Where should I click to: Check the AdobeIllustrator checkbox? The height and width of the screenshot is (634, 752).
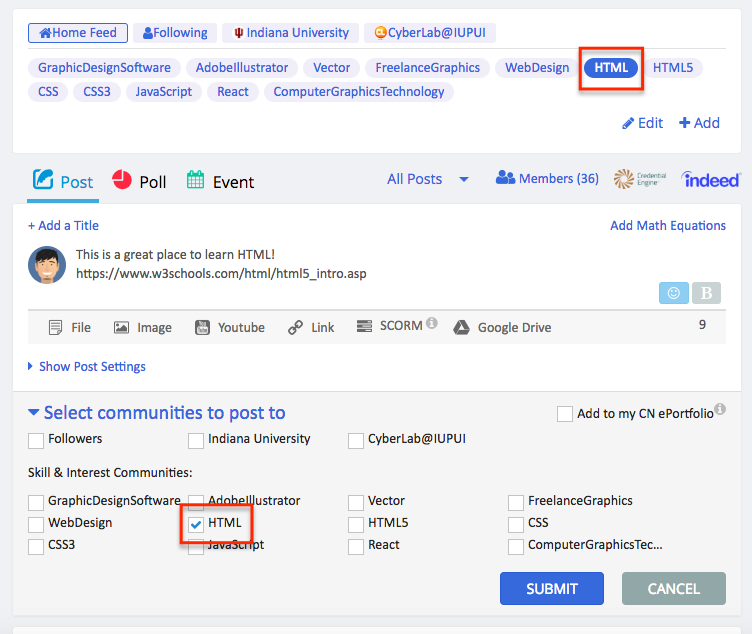196,503
